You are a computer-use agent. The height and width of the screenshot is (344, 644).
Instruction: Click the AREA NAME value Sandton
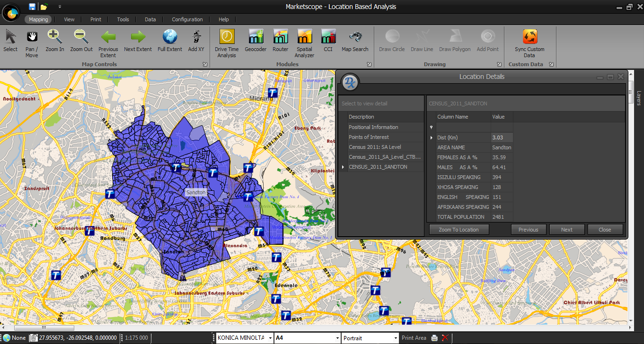tap(502, 147)
